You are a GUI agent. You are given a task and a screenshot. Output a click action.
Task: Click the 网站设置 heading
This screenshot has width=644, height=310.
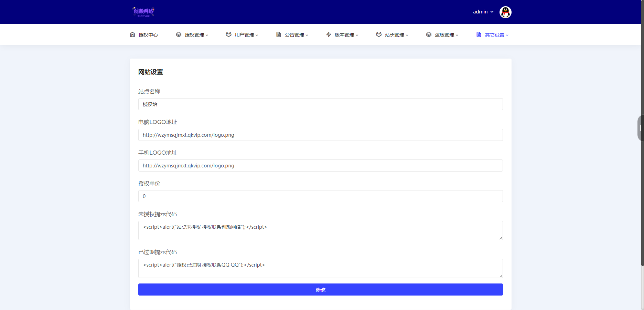point(151,72)
